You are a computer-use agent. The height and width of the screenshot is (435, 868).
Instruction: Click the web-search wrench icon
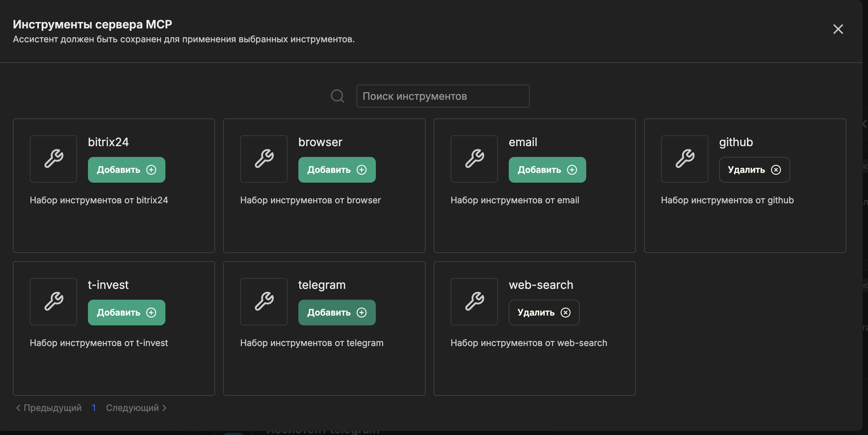[474, 302]
